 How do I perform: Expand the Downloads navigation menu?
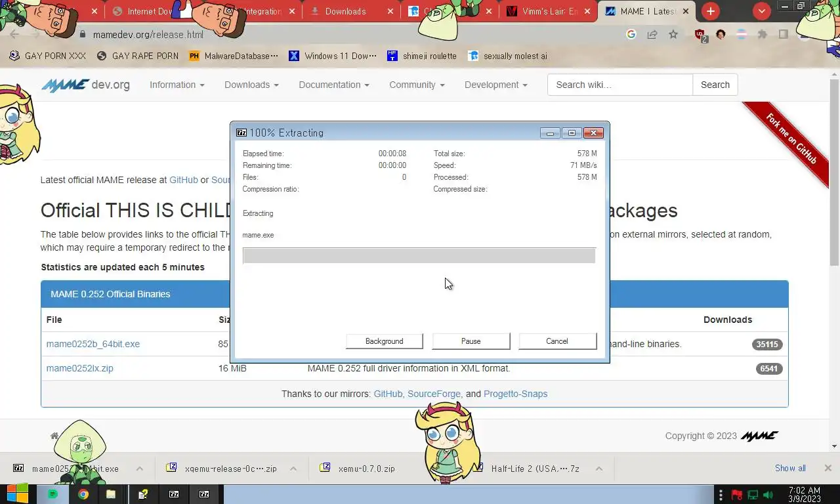point(251,85)
